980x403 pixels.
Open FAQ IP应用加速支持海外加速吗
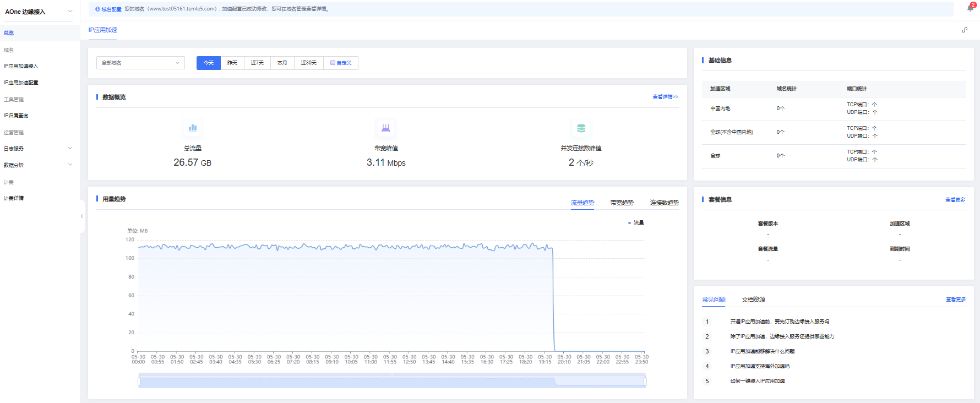(x=760, y=366)
